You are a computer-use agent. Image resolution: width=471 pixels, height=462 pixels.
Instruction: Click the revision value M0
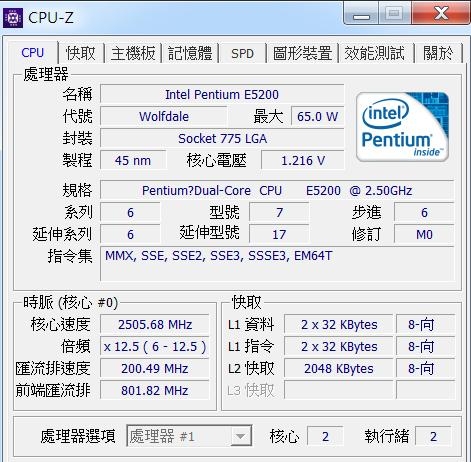(x=424, y=234)
